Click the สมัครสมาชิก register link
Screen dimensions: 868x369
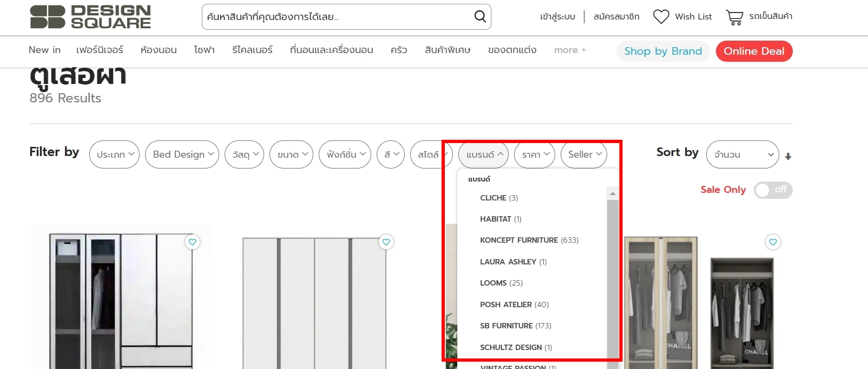pos(616,17)
